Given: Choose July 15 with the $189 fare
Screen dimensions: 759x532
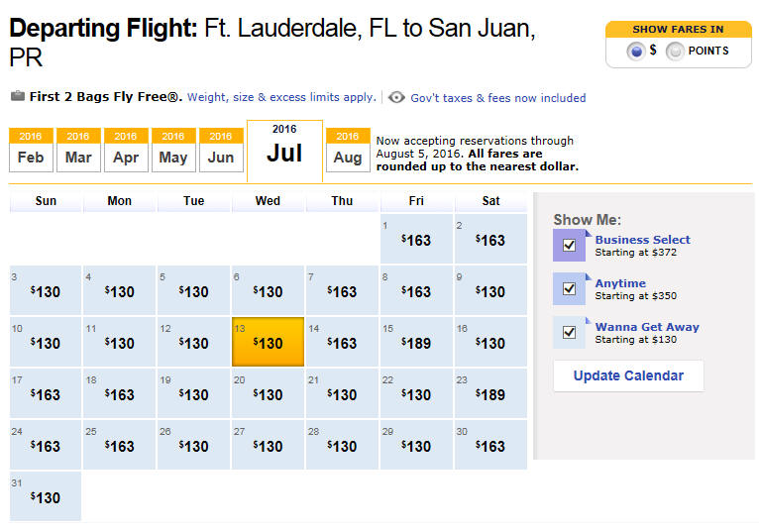Looking at the screenshot, I should [x=416, y=342].
